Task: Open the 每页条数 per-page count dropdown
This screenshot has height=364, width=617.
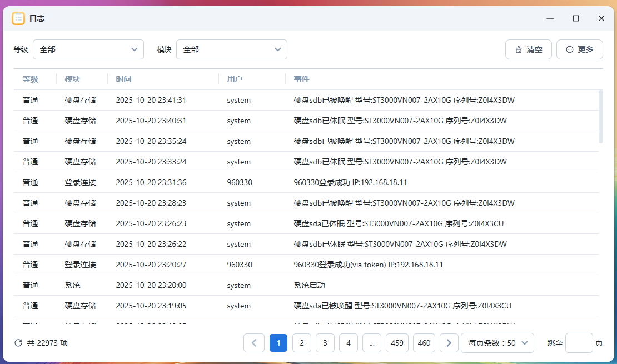Action: 497,343
